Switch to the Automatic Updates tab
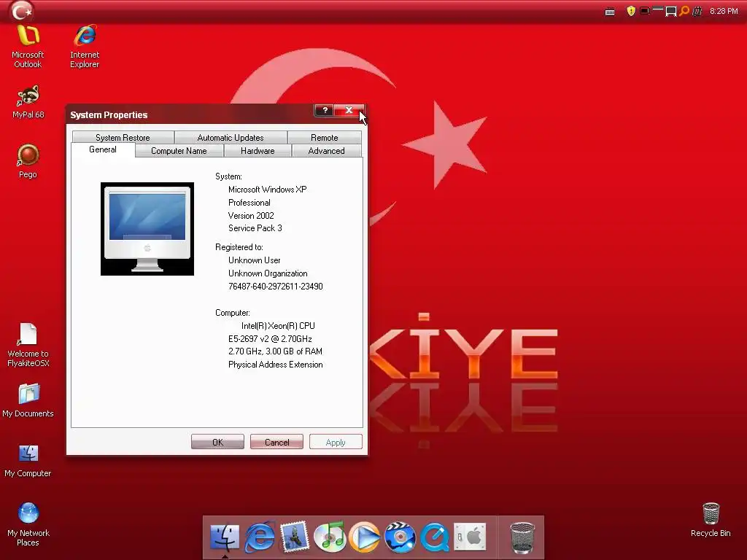747x560 pixels. pos(231,138)
